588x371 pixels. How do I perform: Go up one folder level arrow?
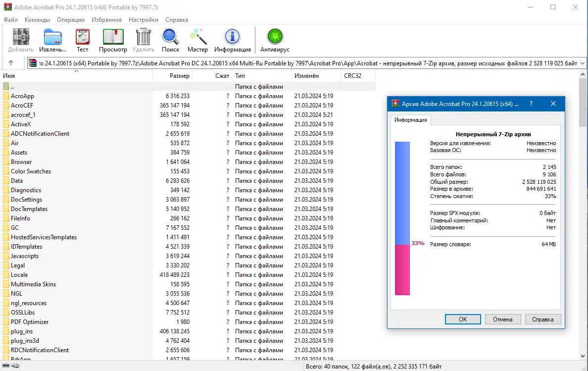11,63
